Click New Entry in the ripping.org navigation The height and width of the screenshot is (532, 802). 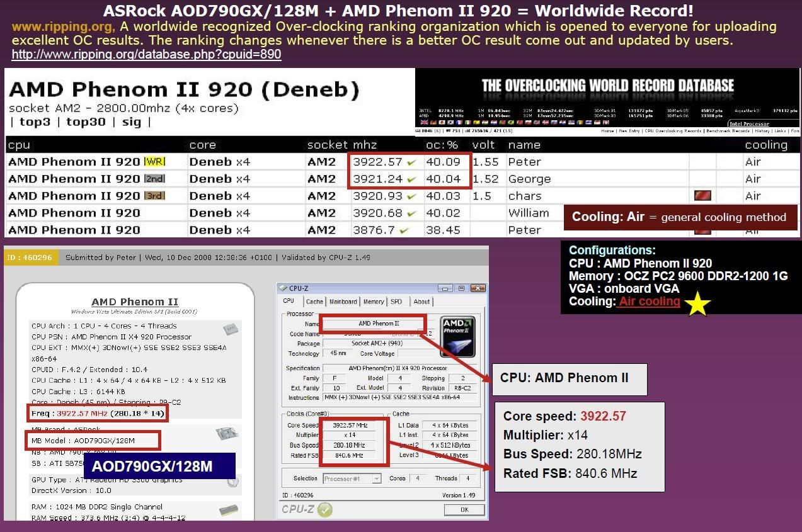coord(629,131)
